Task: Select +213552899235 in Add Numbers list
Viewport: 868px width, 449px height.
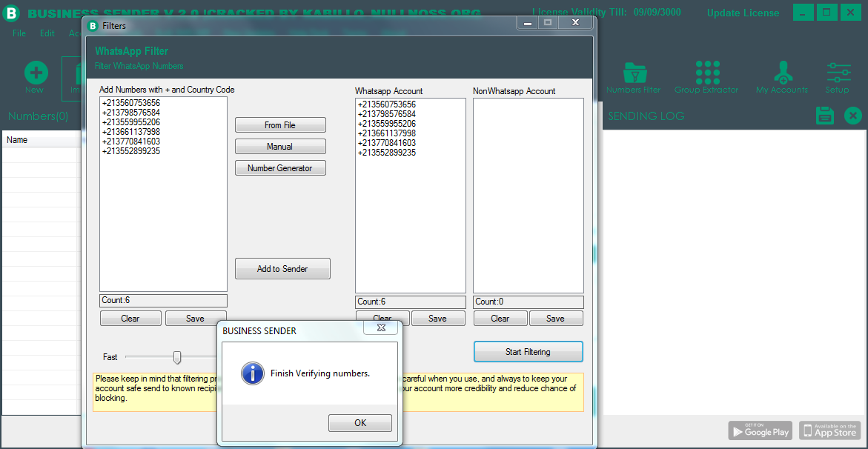Action: [131, 150]
